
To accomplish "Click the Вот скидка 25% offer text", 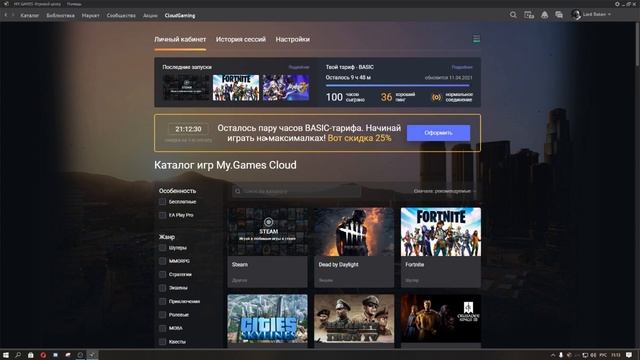I will coord(359,138).
